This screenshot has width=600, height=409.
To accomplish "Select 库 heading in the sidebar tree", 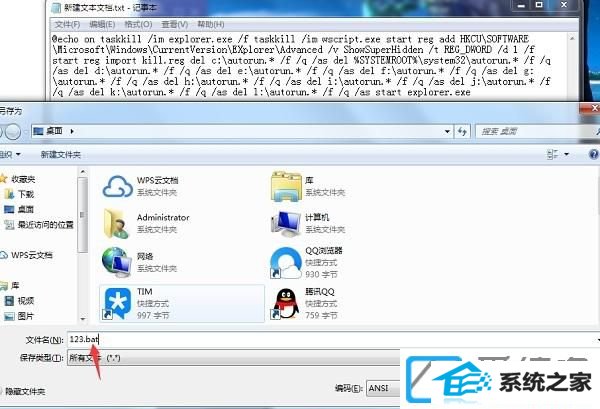I will (x=15, y=285).
